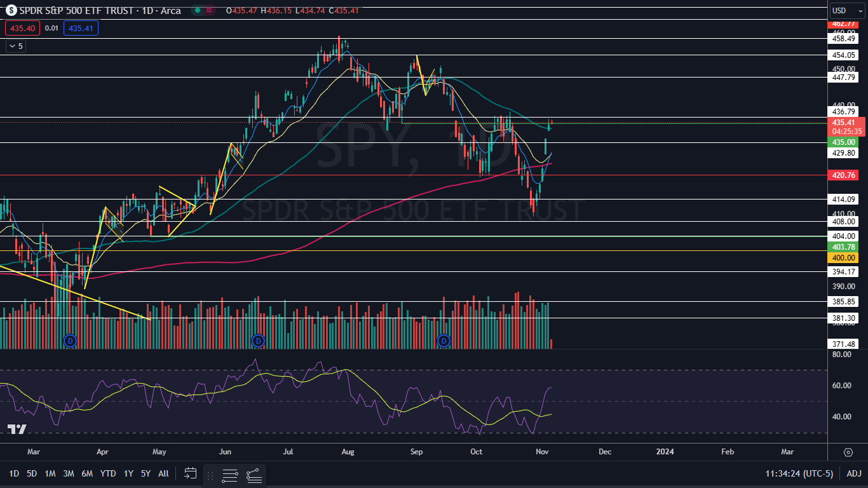This screenshot has height=488, width=868.
Task: Select the 1D time range
Action: click(x=14, y=473)
